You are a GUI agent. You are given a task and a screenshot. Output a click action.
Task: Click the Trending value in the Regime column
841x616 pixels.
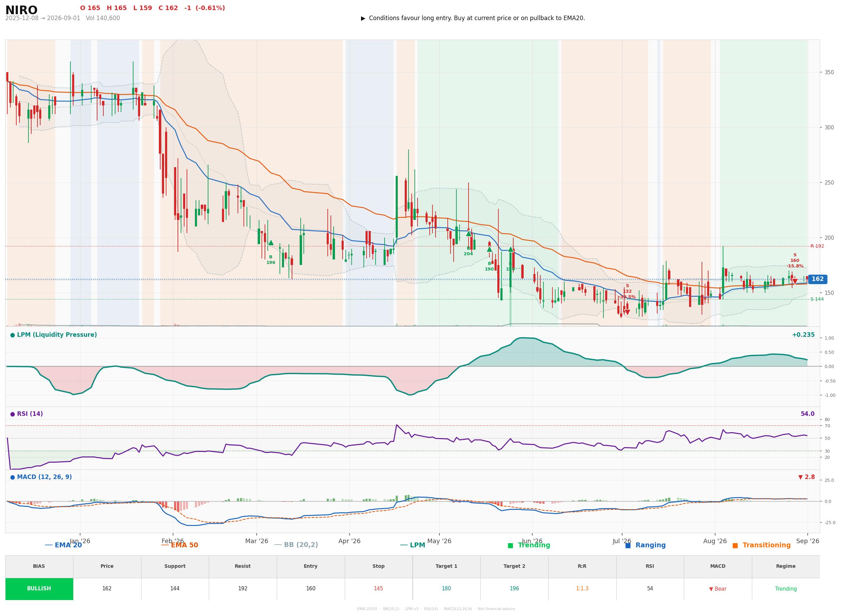786,589
